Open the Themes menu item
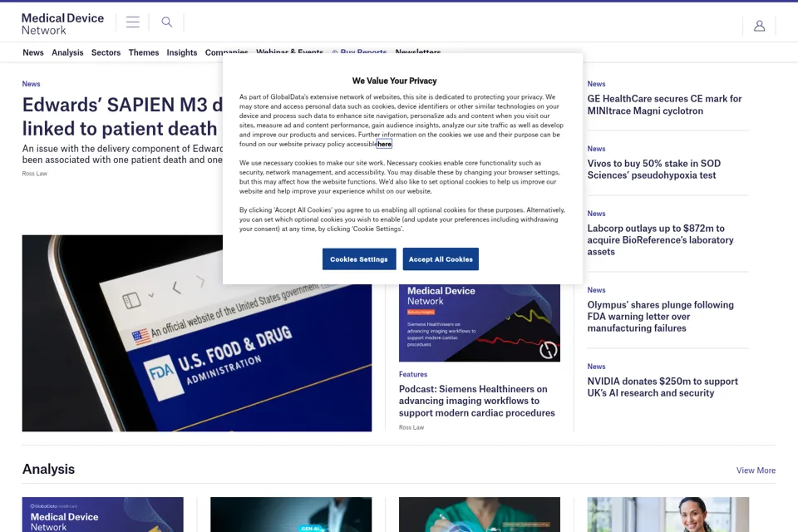 tap(144, 52)
